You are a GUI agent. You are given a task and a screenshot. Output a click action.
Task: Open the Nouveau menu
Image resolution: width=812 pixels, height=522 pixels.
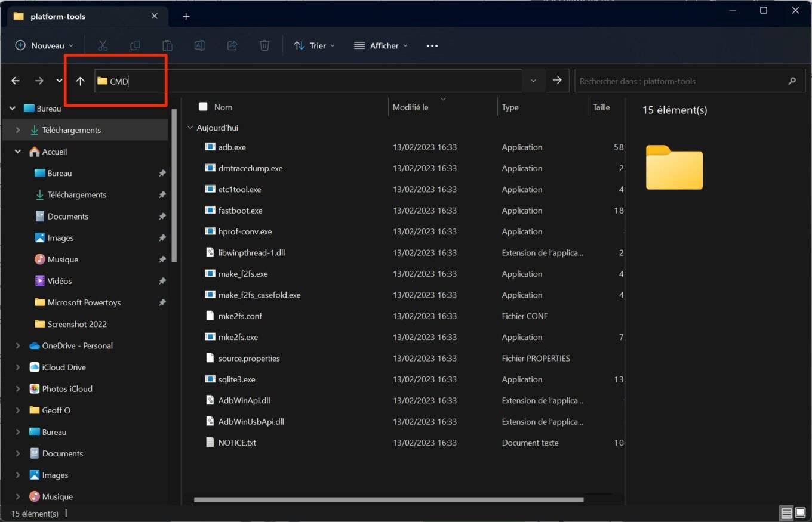(44, 45)
